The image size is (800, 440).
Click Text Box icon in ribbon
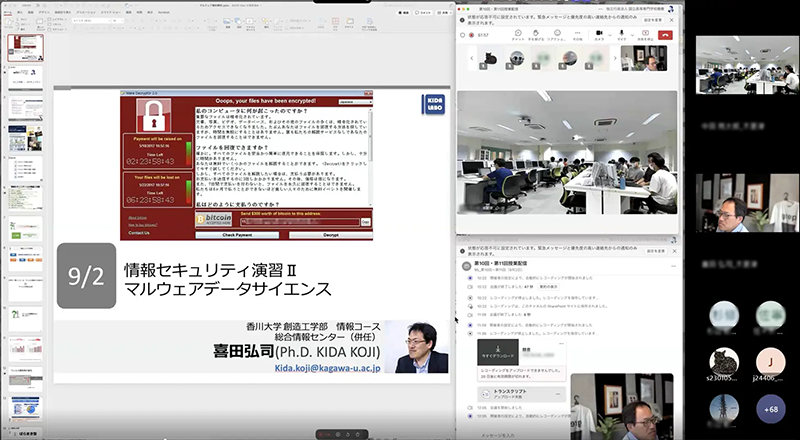(251, 22)
